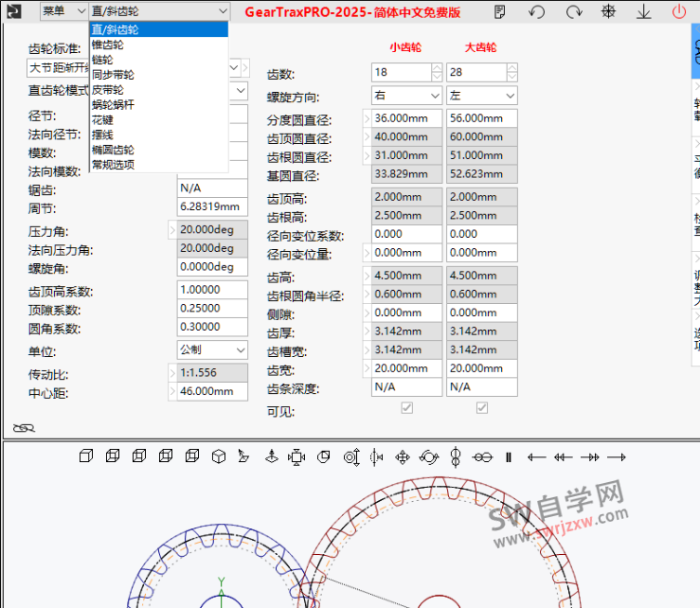Image resolution: width=700 pixels, height=608 pixels.
Task: Click the 螺旋角 field showing 0.0000deg
Action: tap(212, 267)
